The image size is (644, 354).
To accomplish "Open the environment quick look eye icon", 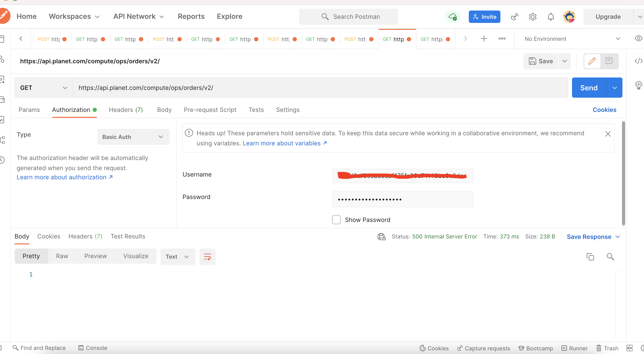I will click(x=638, y=39).
